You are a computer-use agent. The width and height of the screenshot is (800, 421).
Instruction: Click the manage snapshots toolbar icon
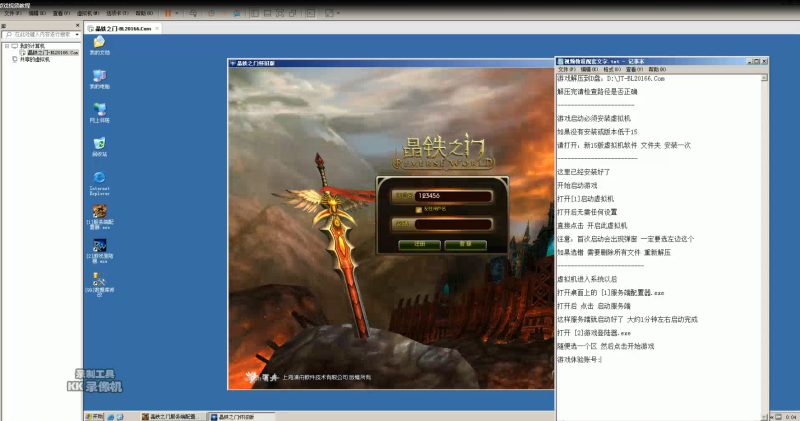pyautogui.click(x=237, y=13)
